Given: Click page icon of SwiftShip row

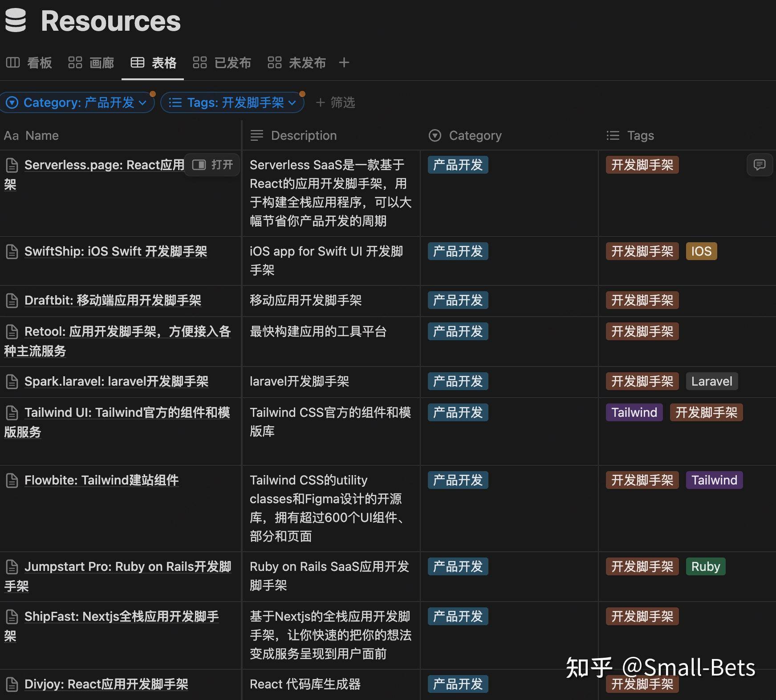Looking at the screenshot, I should [12, 252].
